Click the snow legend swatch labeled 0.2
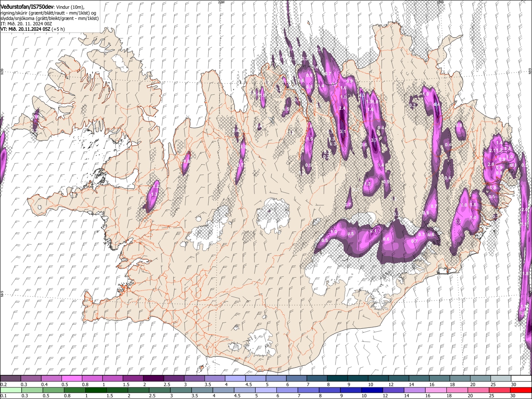This screenshot has height=399, width=532. tap(10, 379)
